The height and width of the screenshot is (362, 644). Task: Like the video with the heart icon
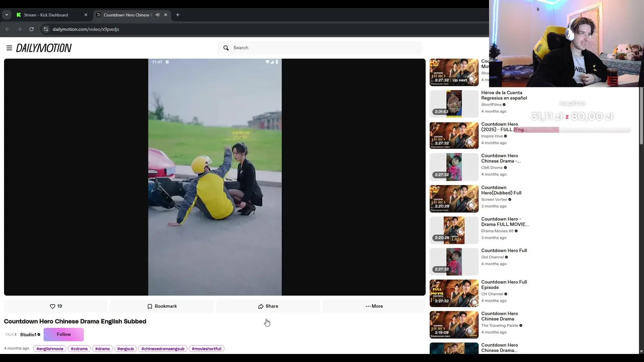[x=56, y=306]
